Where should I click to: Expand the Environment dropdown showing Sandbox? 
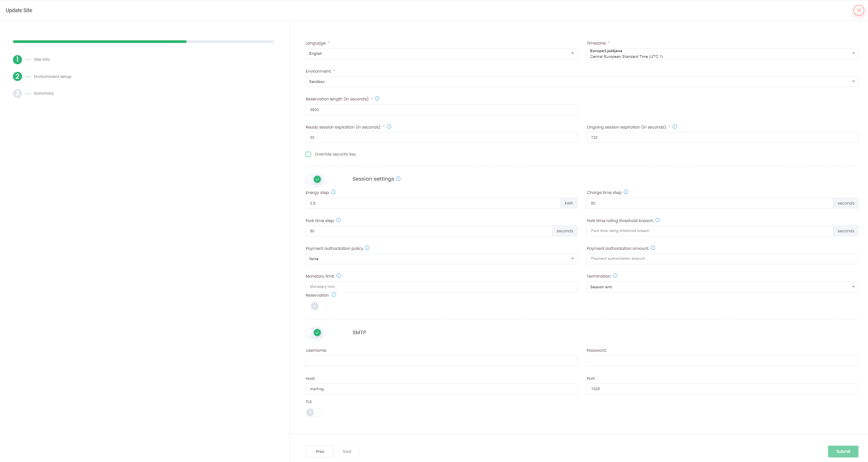click(582, 81)
